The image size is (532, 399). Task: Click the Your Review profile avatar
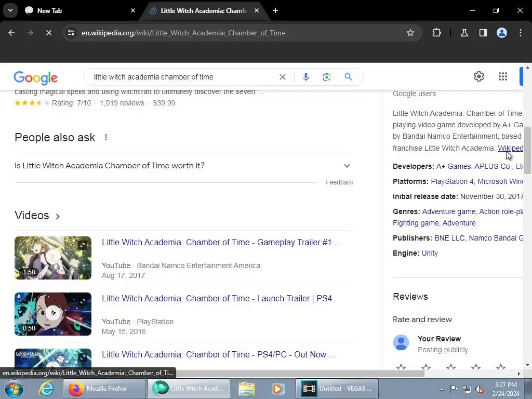pos(401,343)
